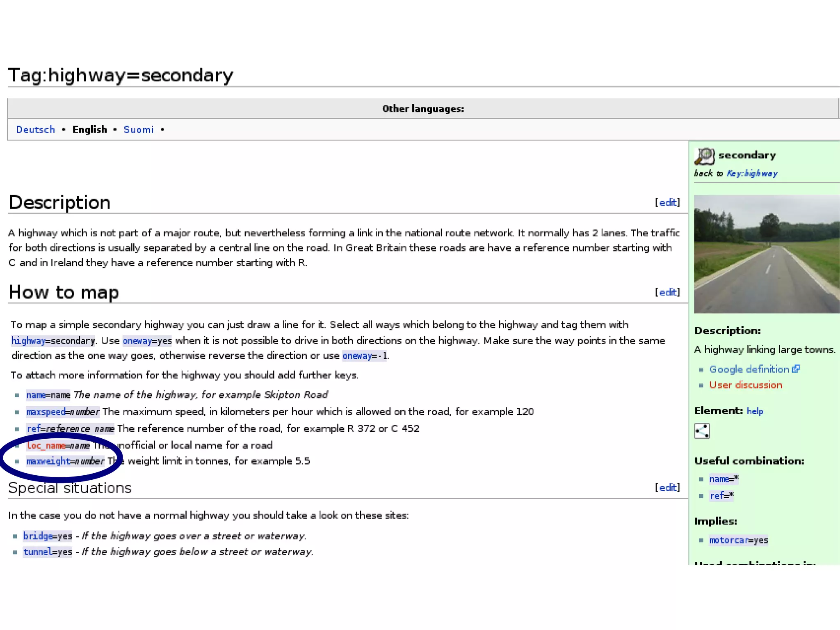Edit the How to map section
The height and width of the screenshot is (630, 840).
click(x=667, y=292)
